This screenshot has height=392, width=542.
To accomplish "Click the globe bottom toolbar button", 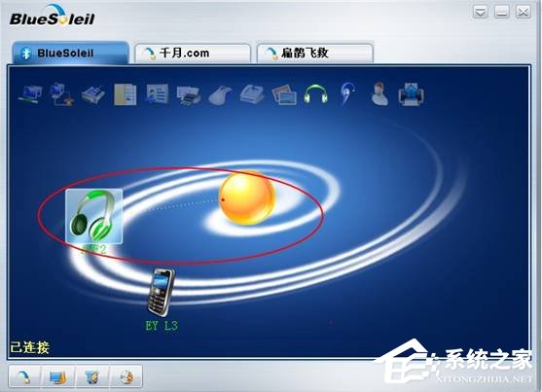I will click(x=126, y=376).
